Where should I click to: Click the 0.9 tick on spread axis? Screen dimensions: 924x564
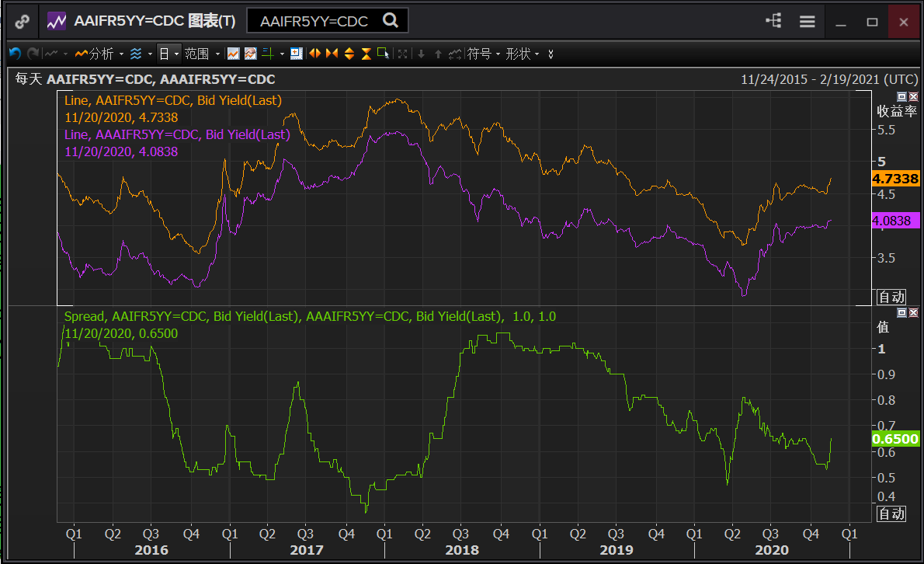(x=886, y=374)
